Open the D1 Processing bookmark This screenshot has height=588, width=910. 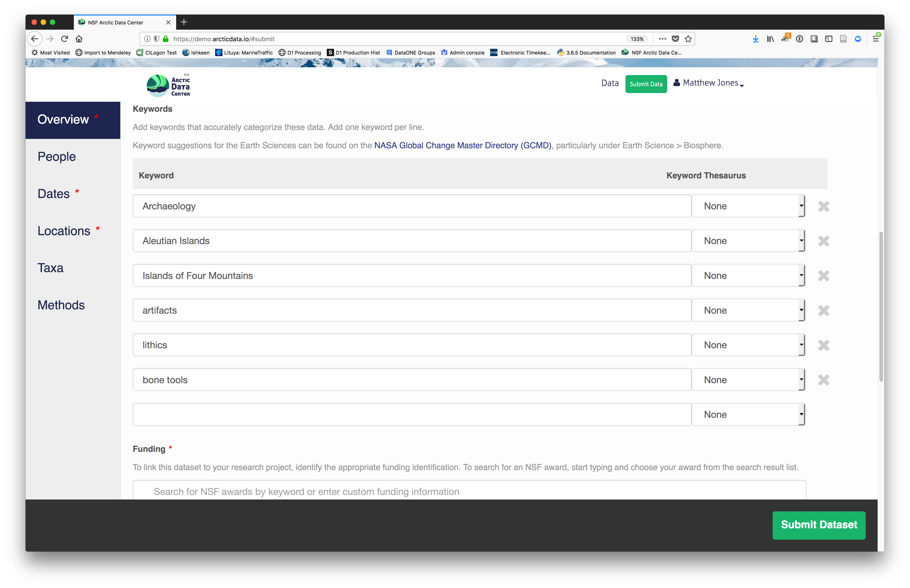click(x=300, y=53)
